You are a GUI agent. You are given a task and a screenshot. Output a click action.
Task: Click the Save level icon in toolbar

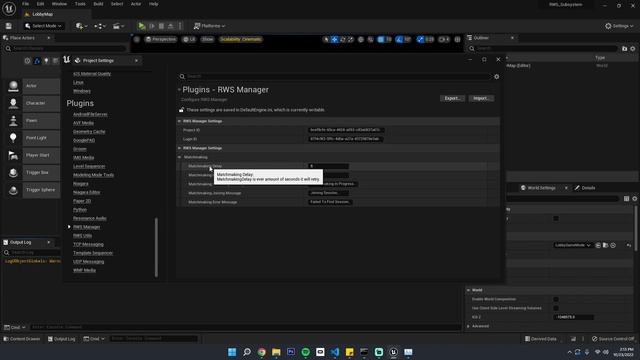(9, 26)
